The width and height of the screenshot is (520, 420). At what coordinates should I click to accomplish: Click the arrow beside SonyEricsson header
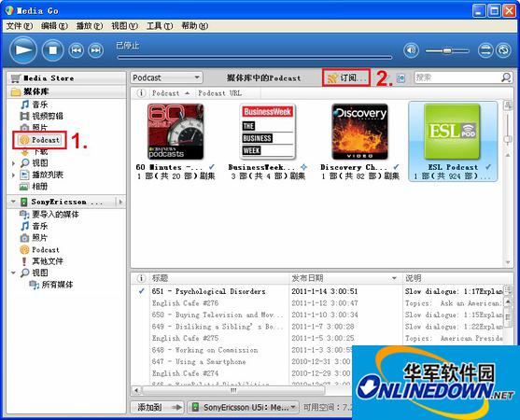click(120, 202)
